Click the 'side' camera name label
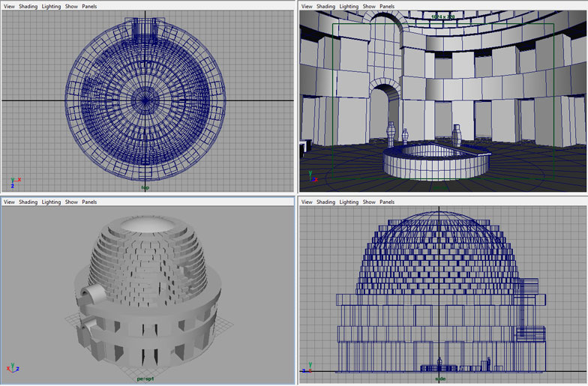The image size is (588, 386). 440,379
